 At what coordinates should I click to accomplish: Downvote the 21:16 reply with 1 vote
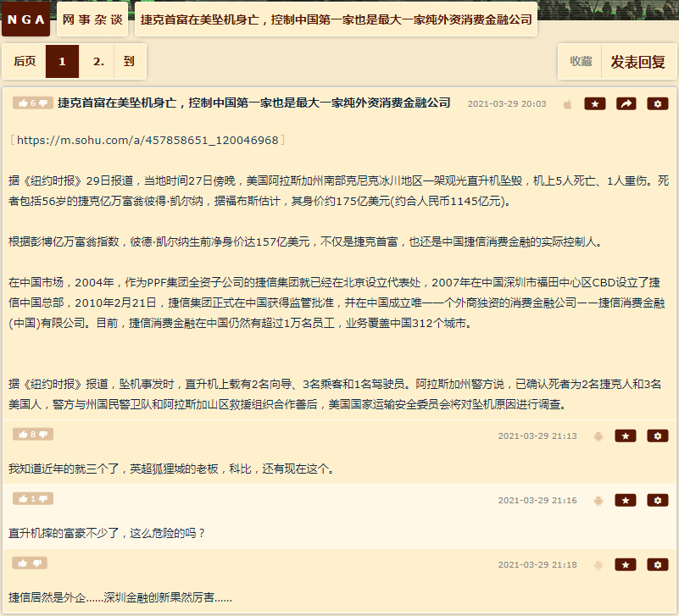pos(44,499)
